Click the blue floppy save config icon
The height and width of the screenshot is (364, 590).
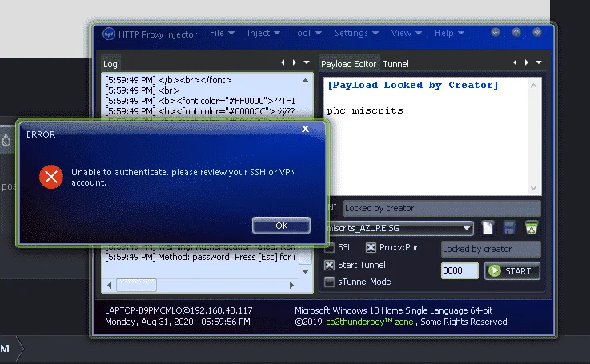coord(509,227)
